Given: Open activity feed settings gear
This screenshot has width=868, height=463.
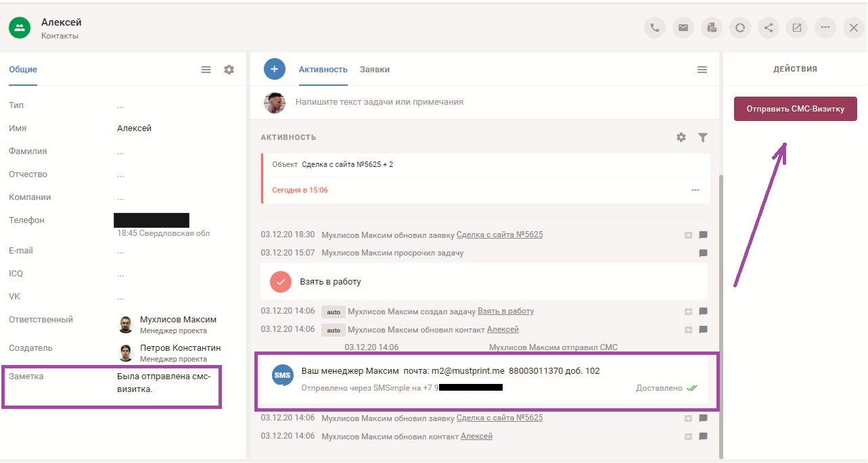Looking at the screenshot, I should pyautogui.click(x=681, y=137).
